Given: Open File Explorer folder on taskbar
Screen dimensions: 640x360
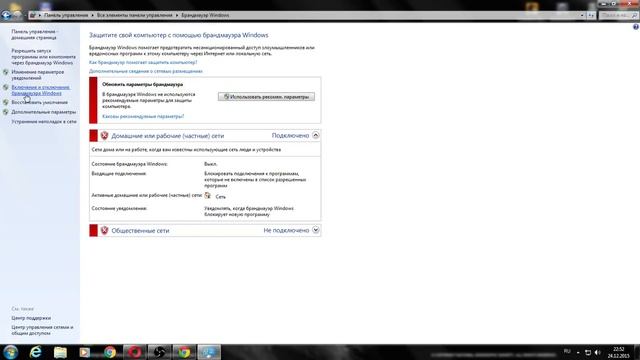Looking at the screenshot, I should [60, 352].
